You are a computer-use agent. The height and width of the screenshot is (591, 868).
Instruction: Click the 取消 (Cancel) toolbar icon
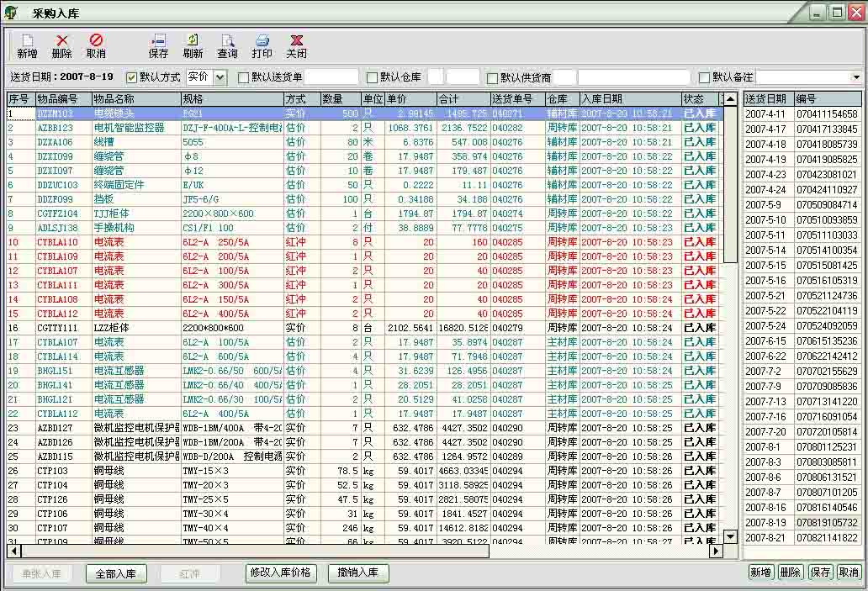pos(96,40)
